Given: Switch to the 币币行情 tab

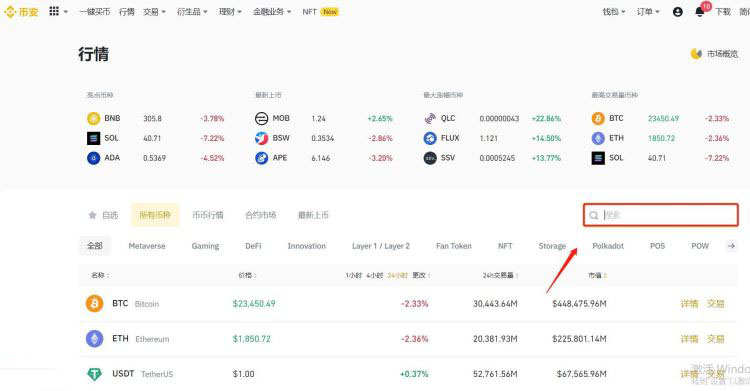Looking at the screenshot, I should (x=208, y=215).
